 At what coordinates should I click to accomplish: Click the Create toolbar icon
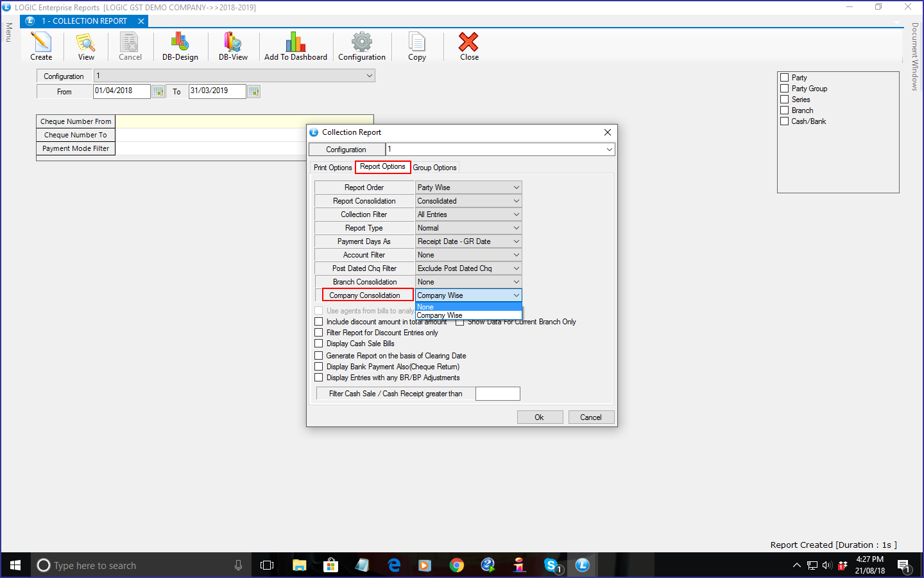tap(41, 46)
